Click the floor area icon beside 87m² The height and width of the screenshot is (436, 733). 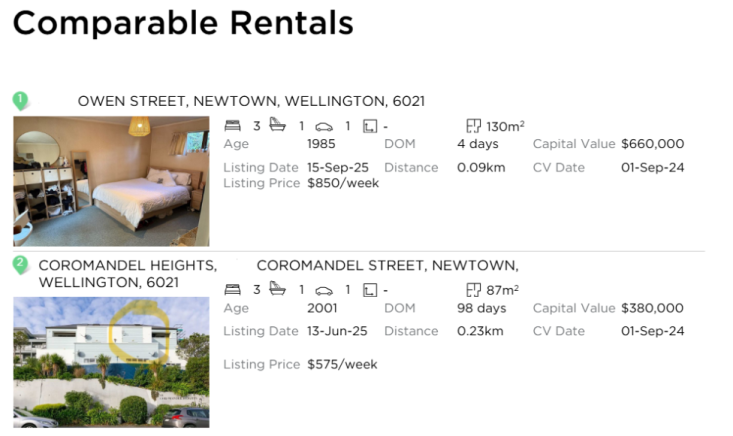point(474,290)
